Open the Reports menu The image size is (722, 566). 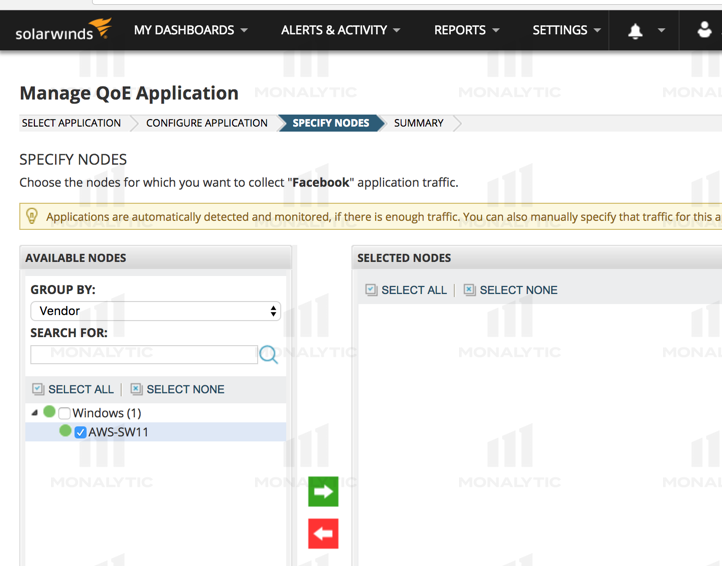(466, 30)
